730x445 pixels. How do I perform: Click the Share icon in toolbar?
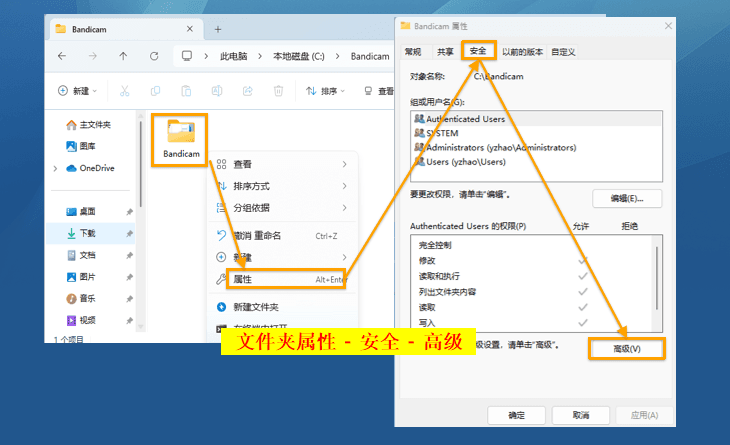click(248, 91)
